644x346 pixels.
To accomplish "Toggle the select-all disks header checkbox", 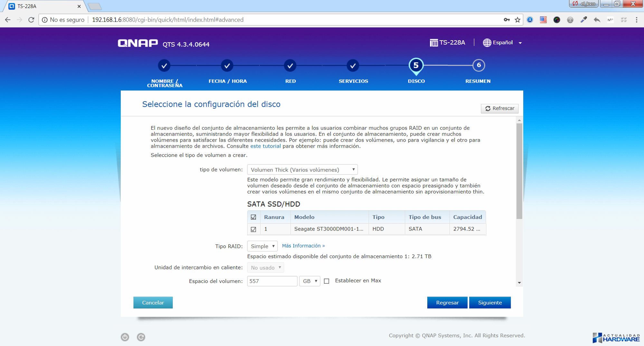I will pyautogui.click(x=253, y=217).
